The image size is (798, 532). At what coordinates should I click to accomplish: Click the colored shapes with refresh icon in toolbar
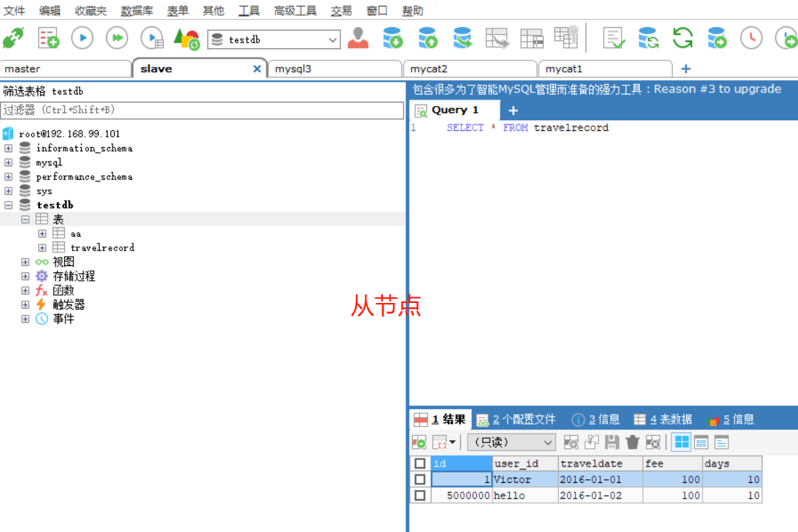click(x=187, y=38)
